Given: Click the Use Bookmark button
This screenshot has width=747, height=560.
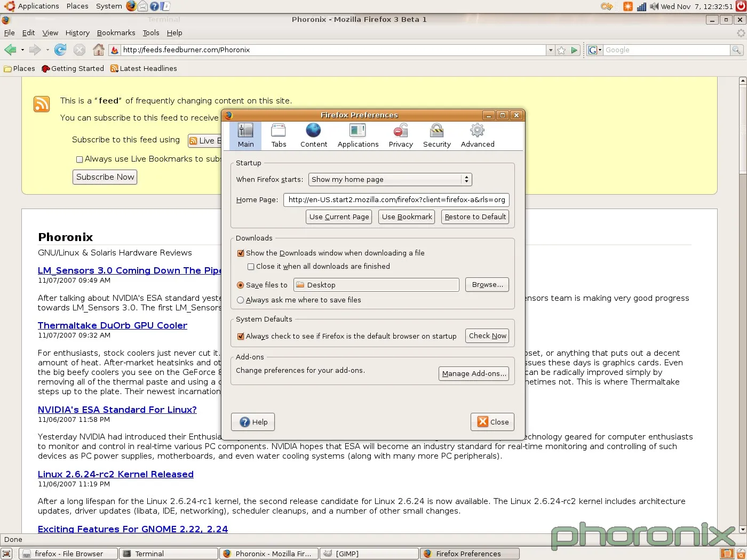Looking at the screenshot, I should 407,217.
